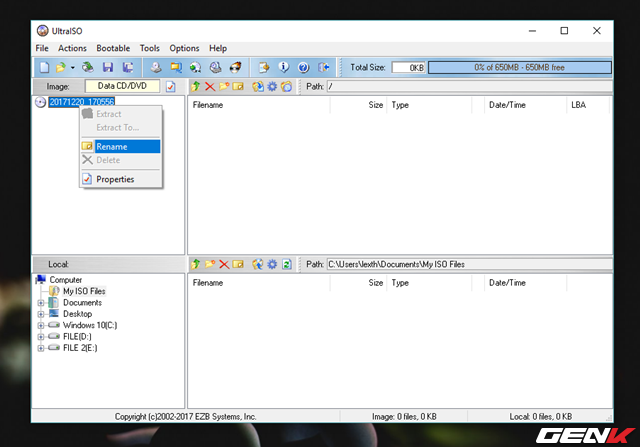Click the Total Size 0KB field
640x447 pixels.
click(x=408, y=67)
